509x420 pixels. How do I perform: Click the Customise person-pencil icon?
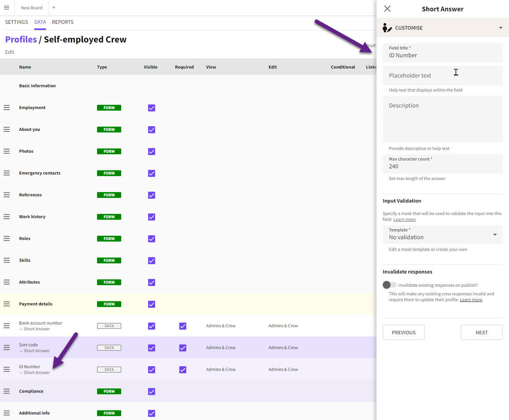pyautogui.click(x=387, y=28)
